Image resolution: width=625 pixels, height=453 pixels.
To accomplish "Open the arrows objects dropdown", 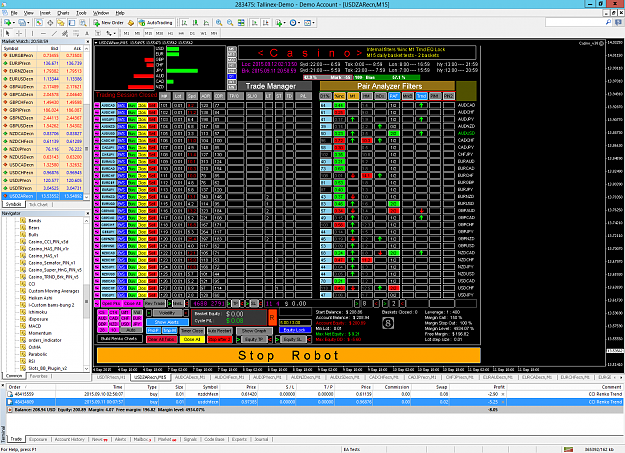I will click(x=114, y=33).
